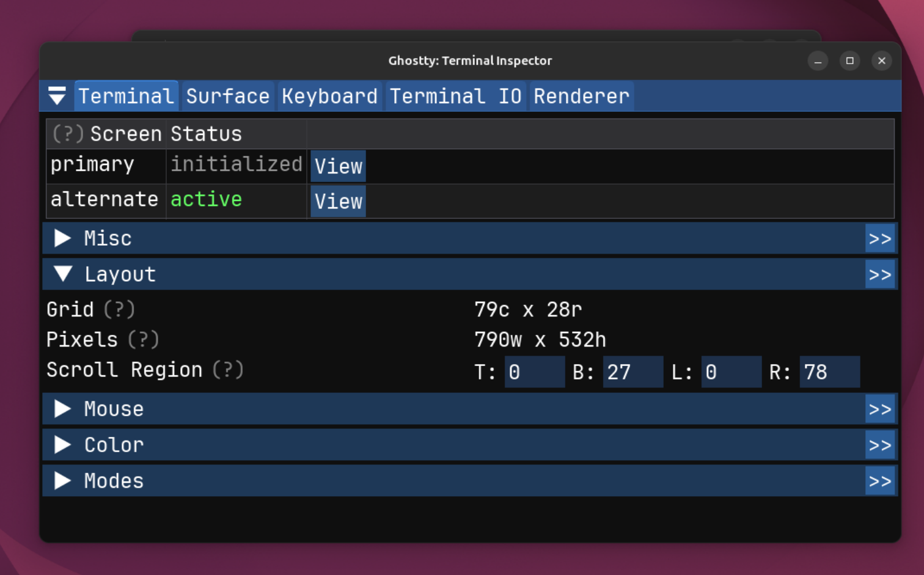Collapse the Layout section
This screenshot has height=575, width=924.
(x=62, y=274)
